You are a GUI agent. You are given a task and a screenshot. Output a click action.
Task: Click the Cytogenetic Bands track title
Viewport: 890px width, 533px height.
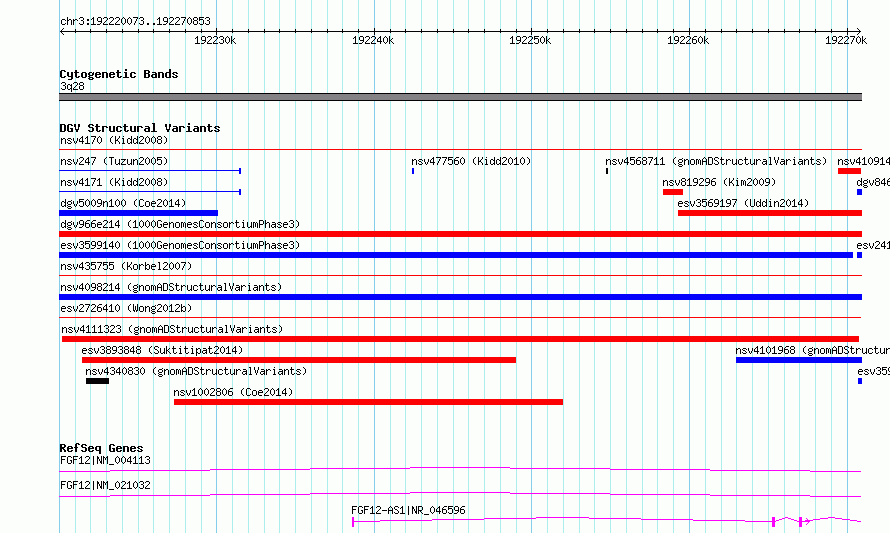119,74
